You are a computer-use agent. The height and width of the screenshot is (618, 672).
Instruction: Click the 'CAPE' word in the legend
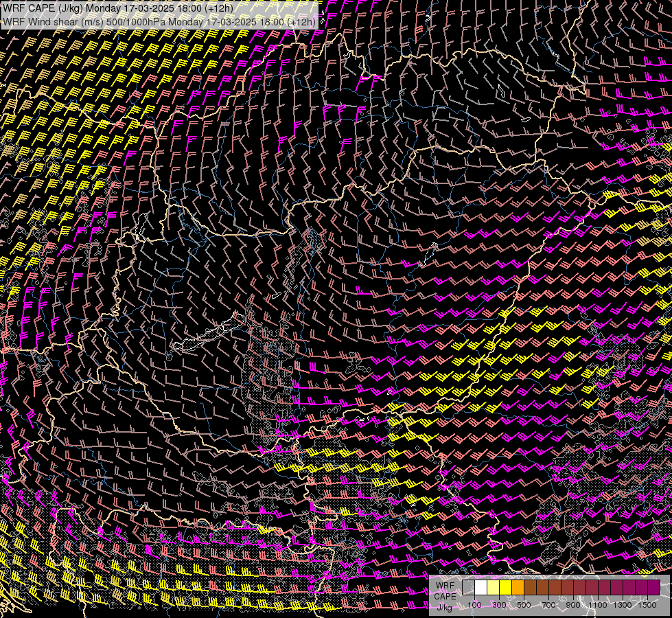tap(445, 596)
